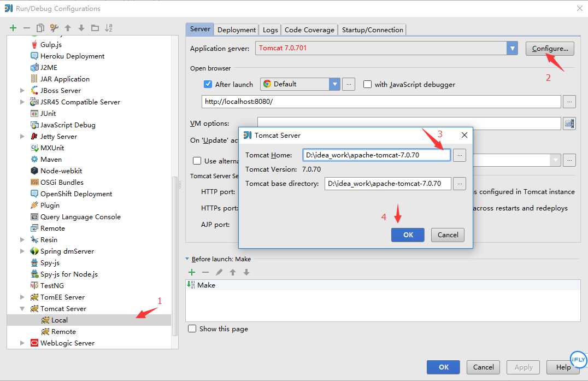This screenshot has height=381, width=588.
Task: Browse for Tomcat Home directory
Action: pos(460,155)
